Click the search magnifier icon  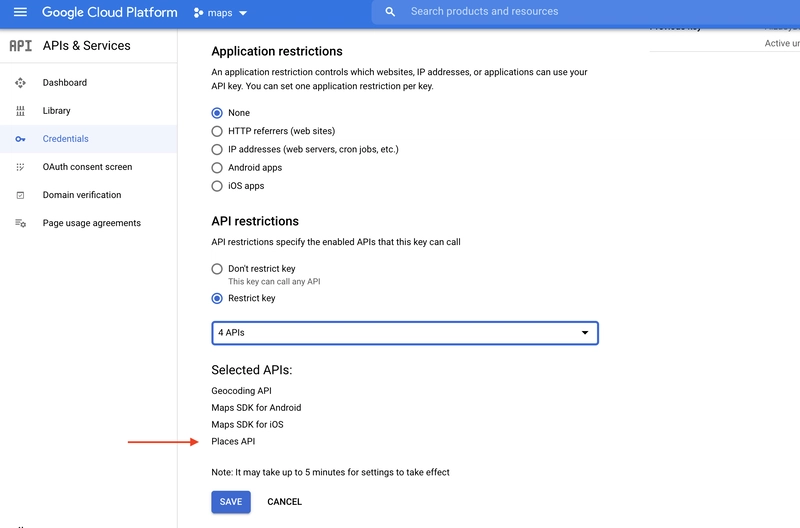pyautogui.click(x=390, y=12)
